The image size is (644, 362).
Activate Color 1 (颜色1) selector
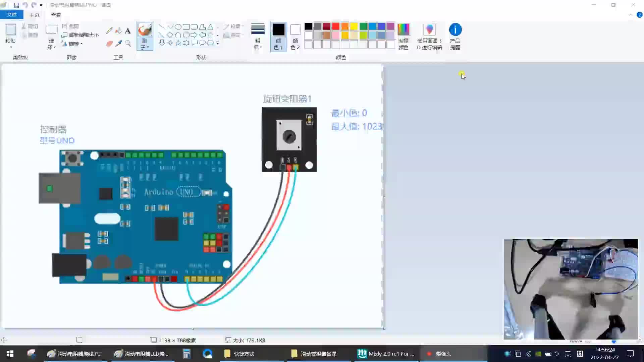pyautogui.click(x=278, y=37)
